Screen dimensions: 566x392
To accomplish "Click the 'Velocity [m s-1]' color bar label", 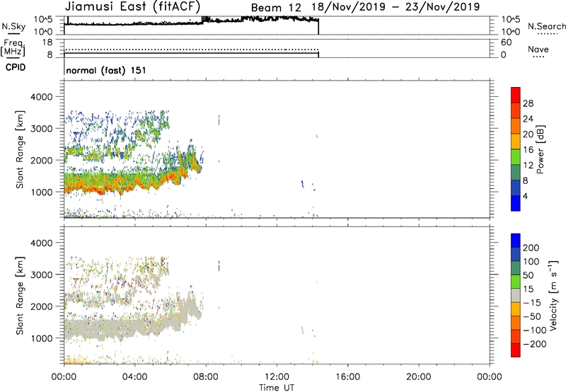I will click(553, 296).
